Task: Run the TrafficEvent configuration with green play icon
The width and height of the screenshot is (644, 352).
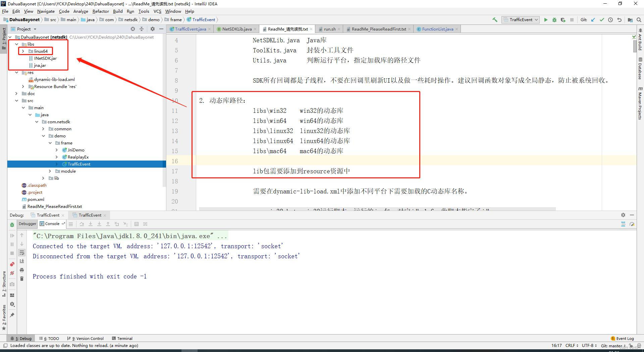Action: [546, 20]
